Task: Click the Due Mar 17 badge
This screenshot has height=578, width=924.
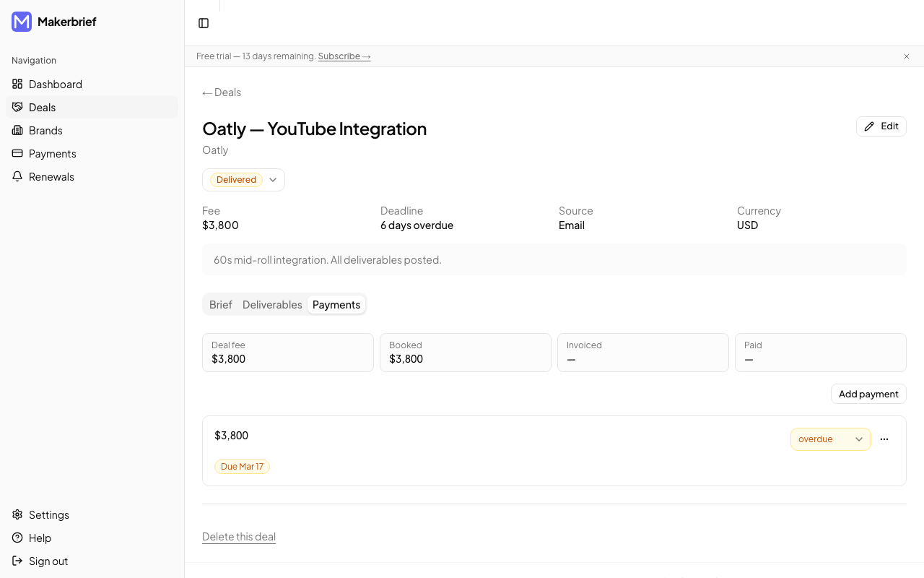Action: 242,466
